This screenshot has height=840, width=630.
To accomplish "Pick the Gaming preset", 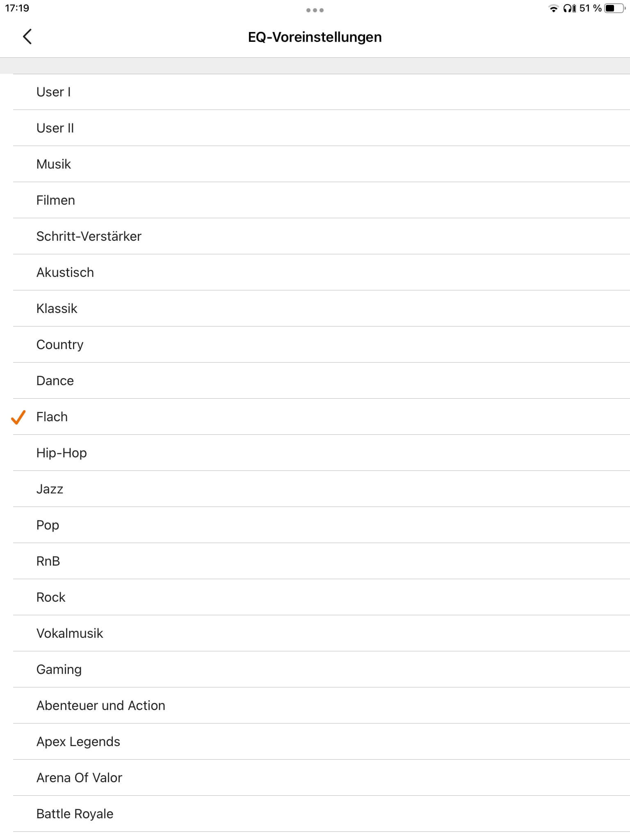I will click(x=59, y=670).
